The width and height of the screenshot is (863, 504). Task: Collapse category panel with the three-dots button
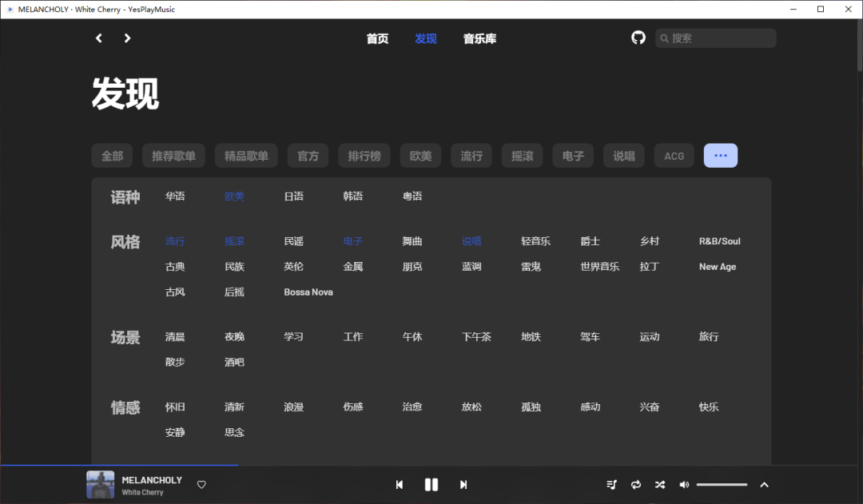(721, 156)
